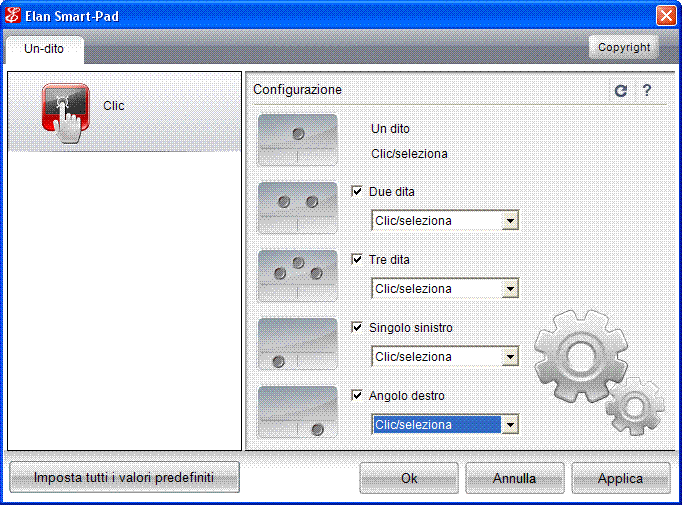This screenshot has height=505, width=682.
Task: Switch to the Un-dito tab
Action: point(44,49)
